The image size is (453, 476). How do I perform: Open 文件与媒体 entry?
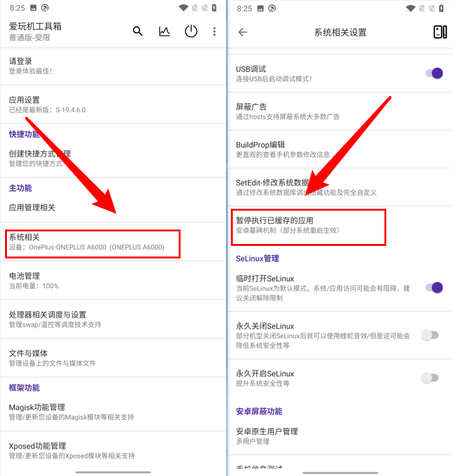(x=113, y=358)
